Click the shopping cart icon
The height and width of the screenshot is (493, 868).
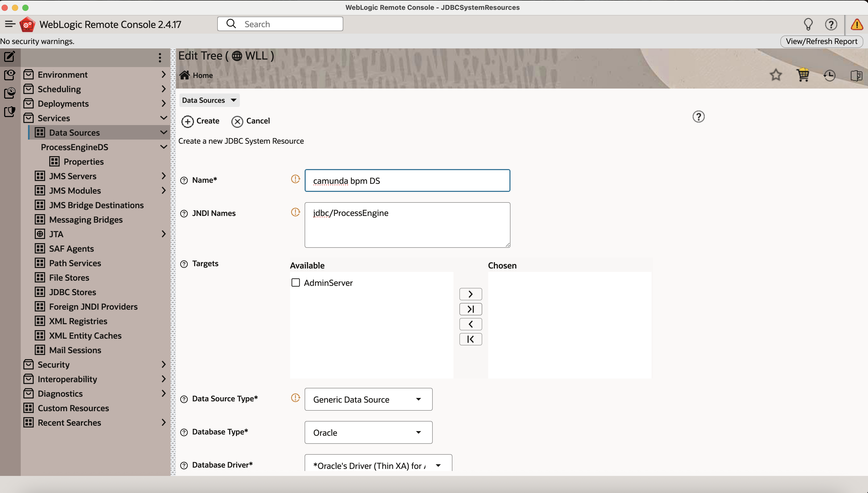click(803, 75)
